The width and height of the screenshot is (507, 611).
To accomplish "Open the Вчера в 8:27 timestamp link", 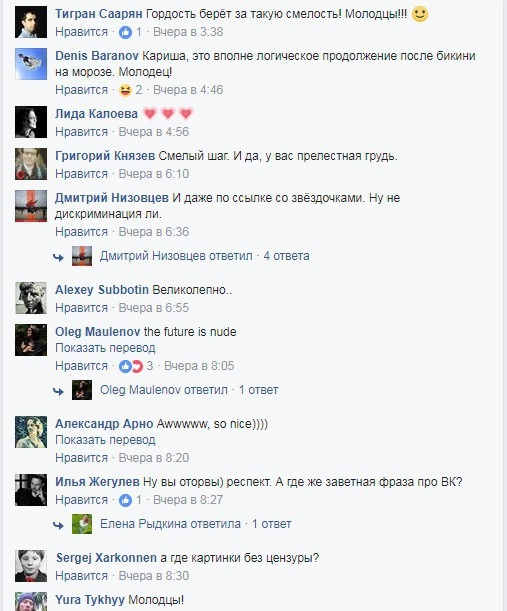I will tap(188, 500).
